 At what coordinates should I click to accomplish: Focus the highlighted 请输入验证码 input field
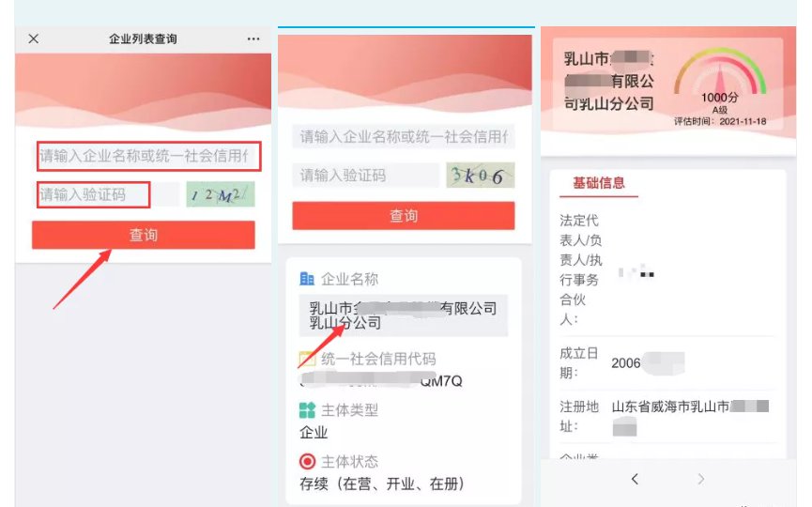click(93, 194)
